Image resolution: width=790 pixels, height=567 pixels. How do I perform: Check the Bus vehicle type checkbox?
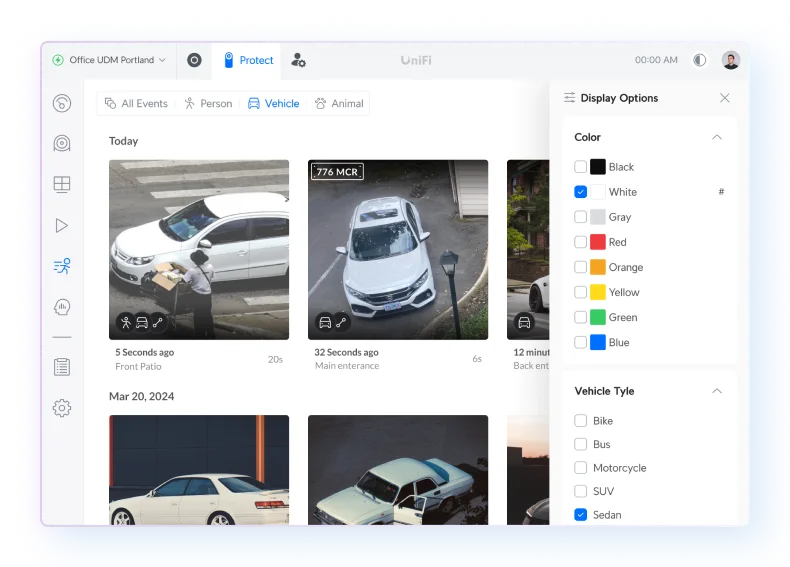580,444
